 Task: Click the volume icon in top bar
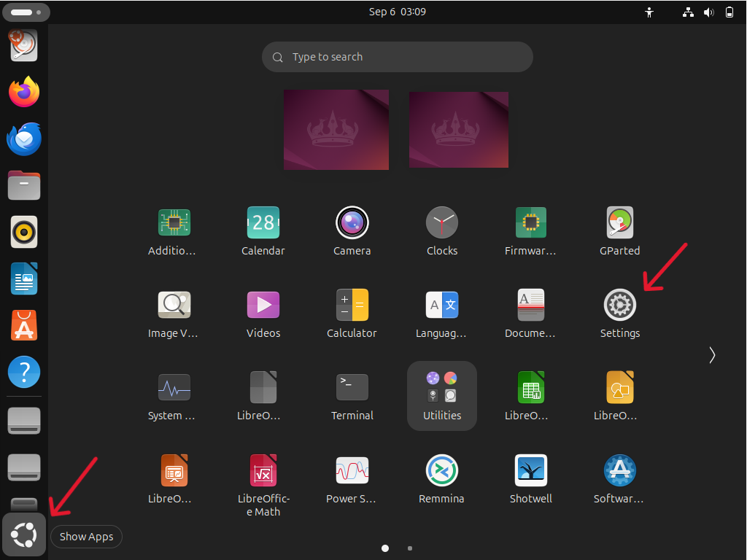[709, 12]
